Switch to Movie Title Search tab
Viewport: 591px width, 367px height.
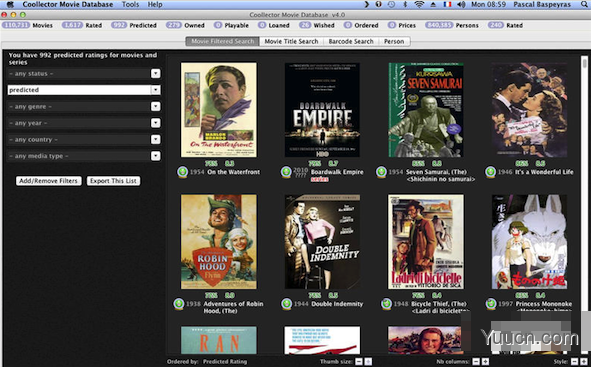291,41
